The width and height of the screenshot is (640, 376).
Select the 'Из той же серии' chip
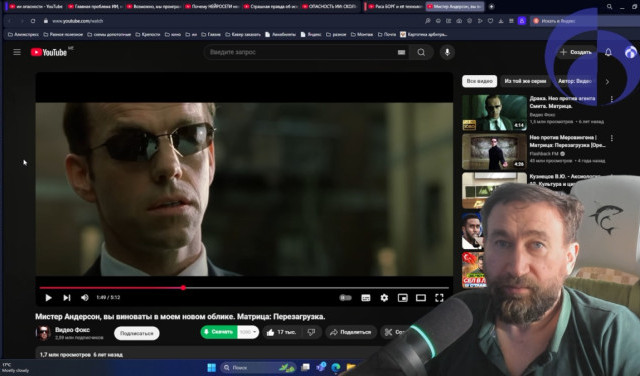525,81
